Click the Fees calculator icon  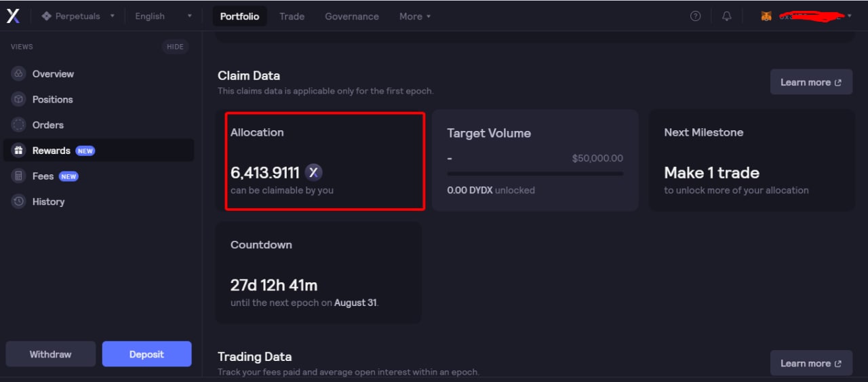[18, 176]
